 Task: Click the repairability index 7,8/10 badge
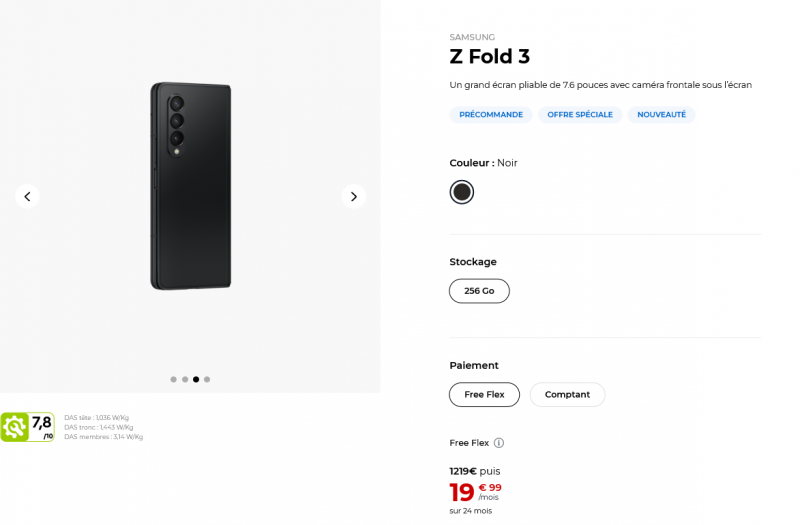(x=28, y=427)
